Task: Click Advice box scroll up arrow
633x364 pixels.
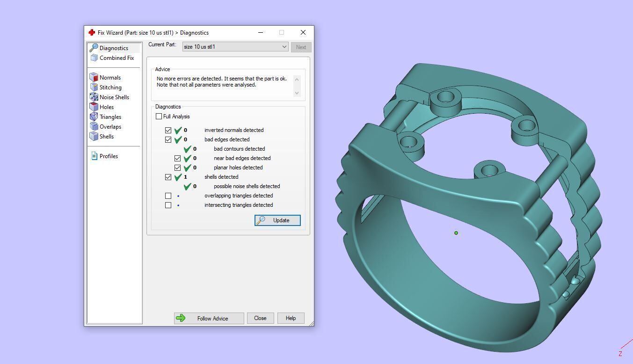Action: point(297,79)
